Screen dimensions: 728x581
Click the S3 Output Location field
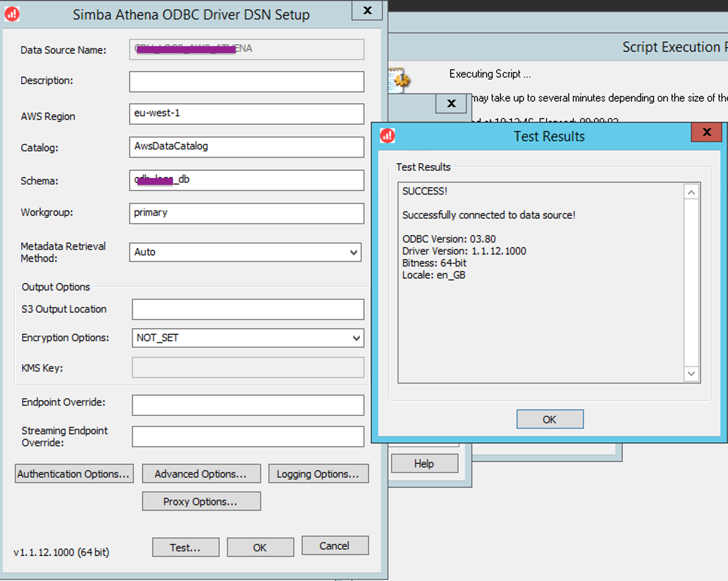tap(248, 309)
